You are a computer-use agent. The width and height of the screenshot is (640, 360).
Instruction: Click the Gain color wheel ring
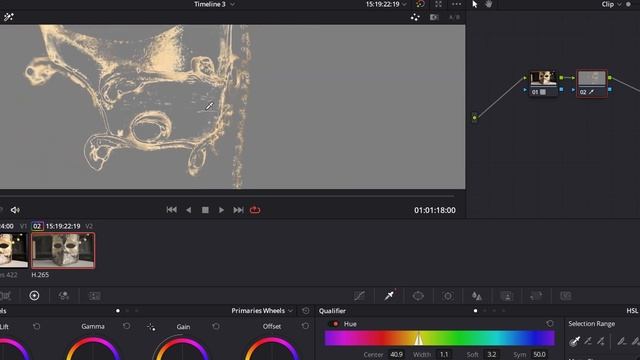tap(182, 349)
